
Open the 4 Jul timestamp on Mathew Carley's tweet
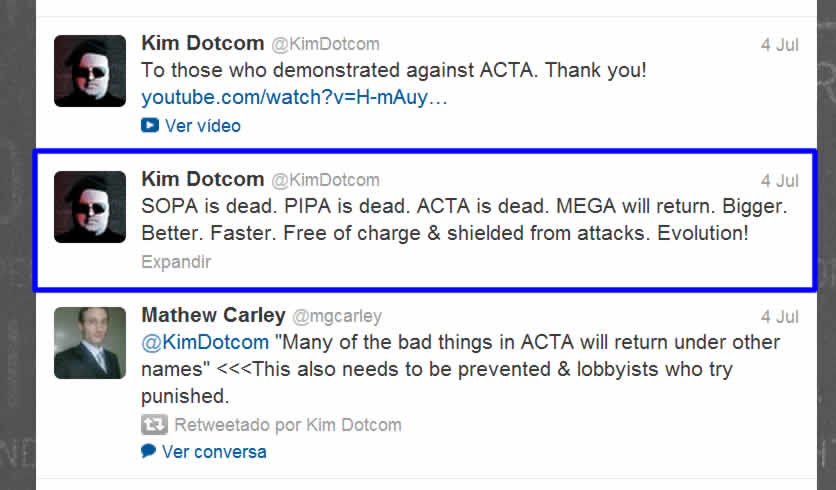[x=779, y=317]
